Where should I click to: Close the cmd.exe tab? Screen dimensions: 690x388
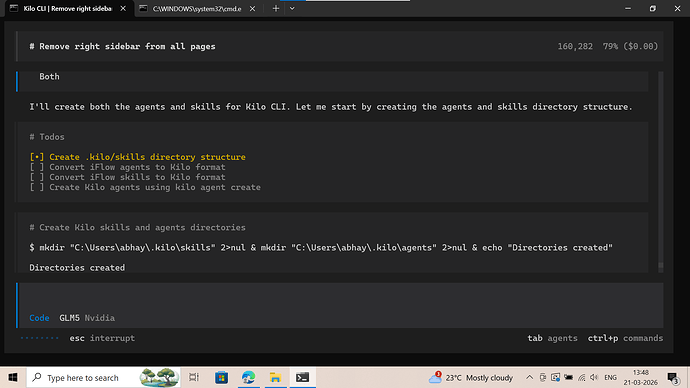pos(252,8)
